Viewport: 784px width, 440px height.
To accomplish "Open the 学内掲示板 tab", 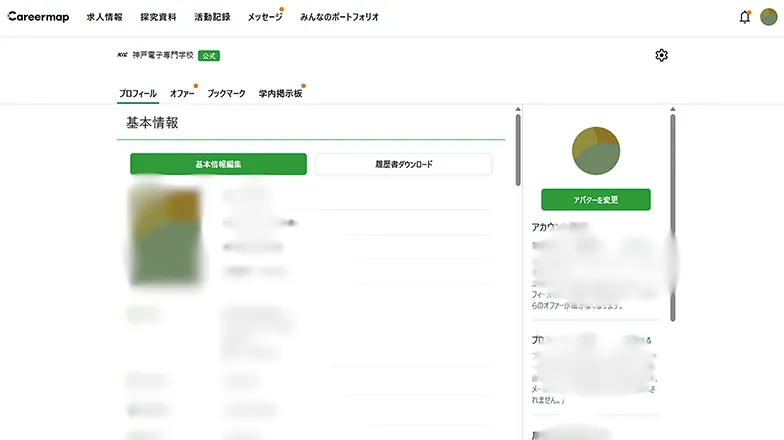I will [x=279, y=93].
